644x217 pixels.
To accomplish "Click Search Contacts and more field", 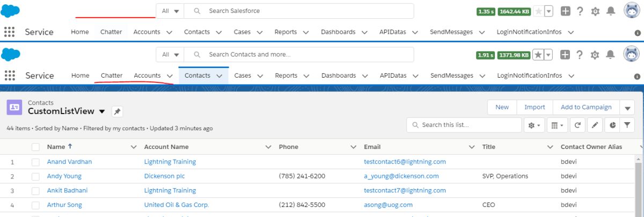I will pos(299,55).
